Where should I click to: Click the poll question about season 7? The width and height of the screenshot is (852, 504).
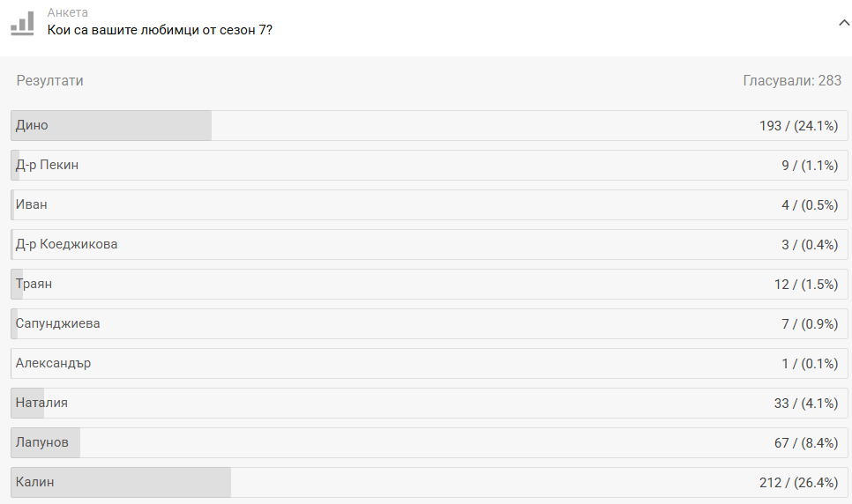tap(160, 29)
